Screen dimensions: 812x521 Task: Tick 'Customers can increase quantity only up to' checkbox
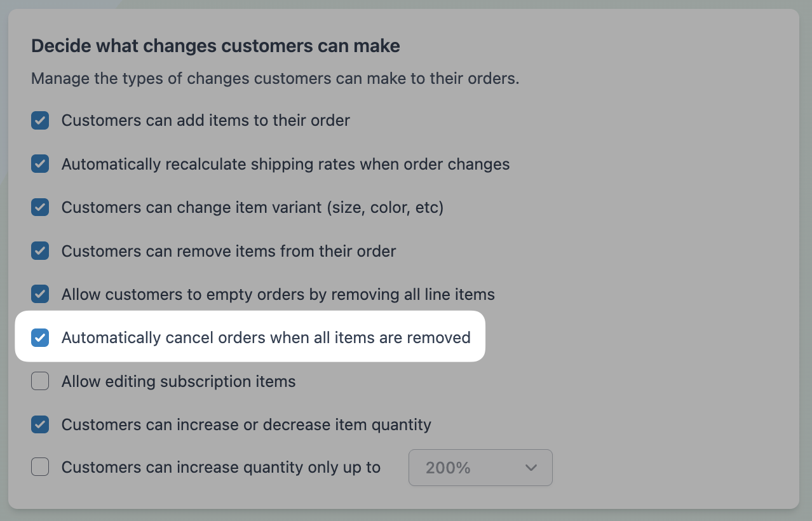point(40,468)
